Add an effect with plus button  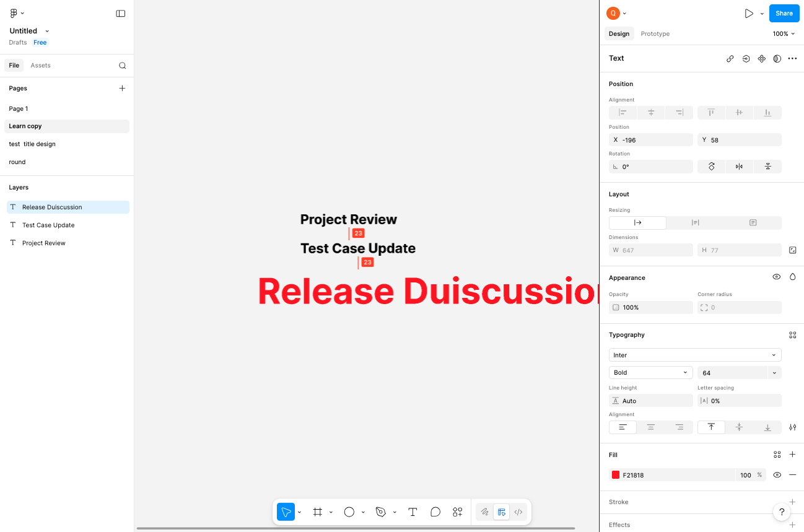792,525
